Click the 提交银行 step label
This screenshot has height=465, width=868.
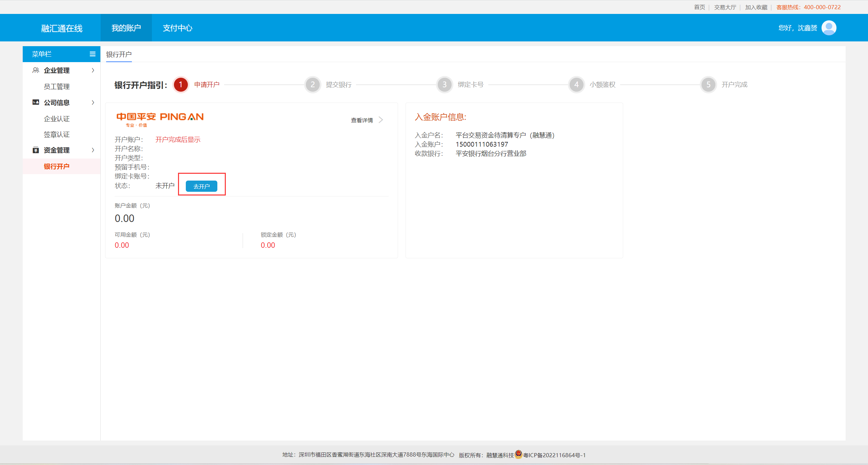pos(339,85)
